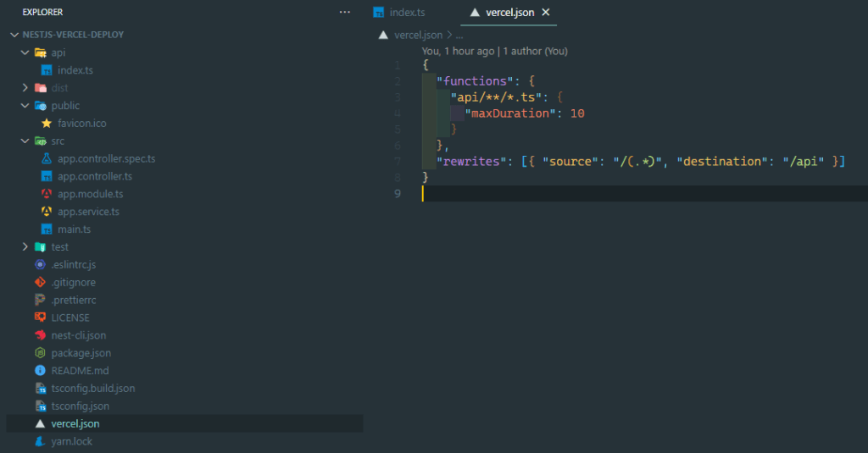Open favicon.ico in the file tree
Image resolution: width=868 pixels, height=453 pixels.
[x=82, y=124]
